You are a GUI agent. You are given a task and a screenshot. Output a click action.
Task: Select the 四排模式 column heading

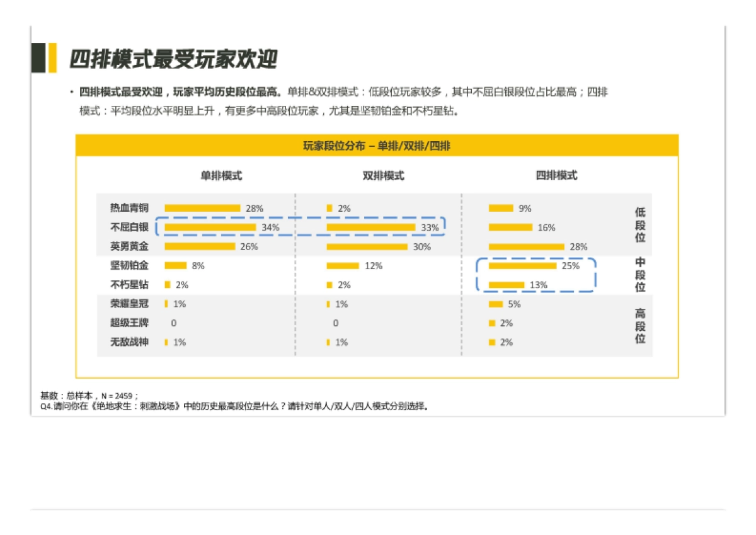(556, 176)
